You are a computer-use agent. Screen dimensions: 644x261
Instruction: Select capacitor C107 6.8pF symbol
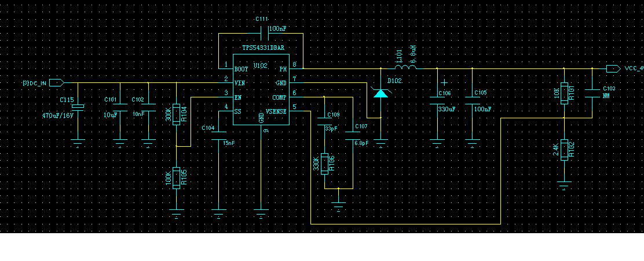coord(352,135)
